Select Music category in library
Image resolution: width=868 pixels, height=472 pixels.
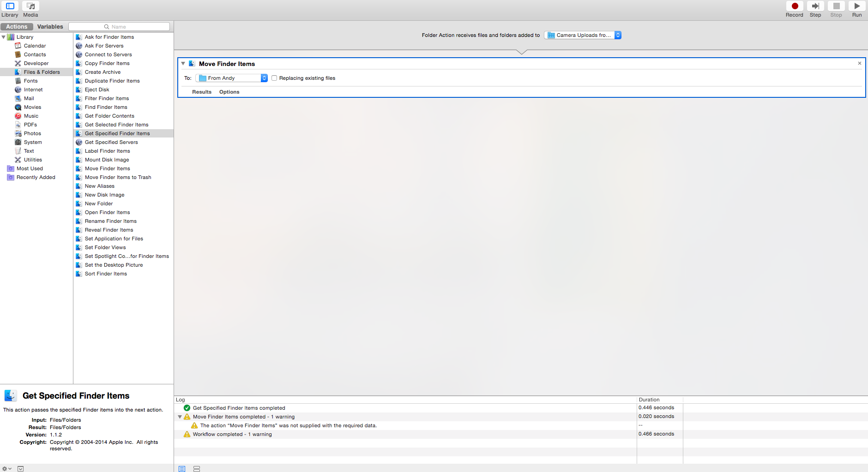tap(31, 116)
